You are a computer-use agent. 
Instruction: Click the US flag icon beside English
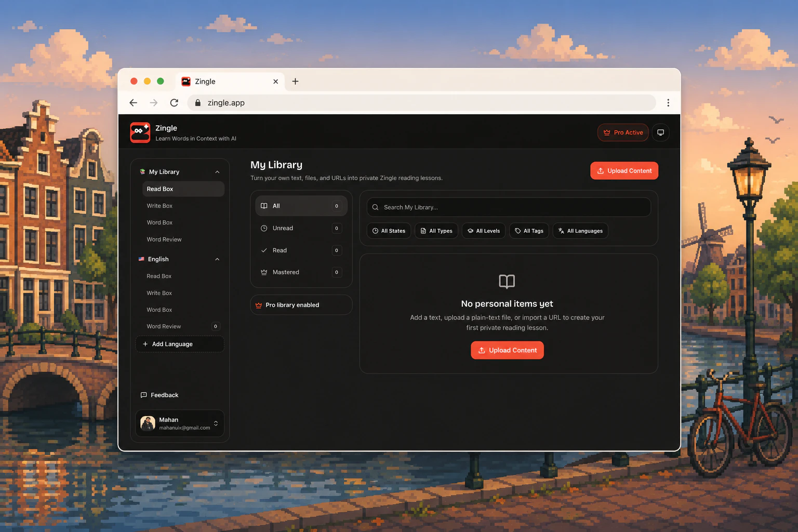pos(141,259)
